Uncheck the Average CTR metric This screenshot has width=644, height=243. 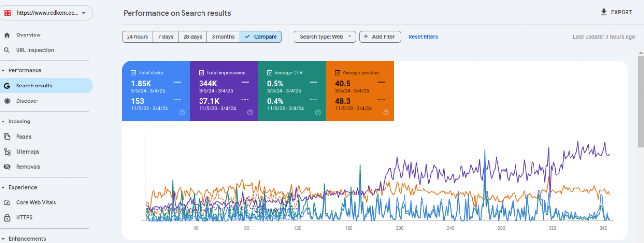click(270, 73)
